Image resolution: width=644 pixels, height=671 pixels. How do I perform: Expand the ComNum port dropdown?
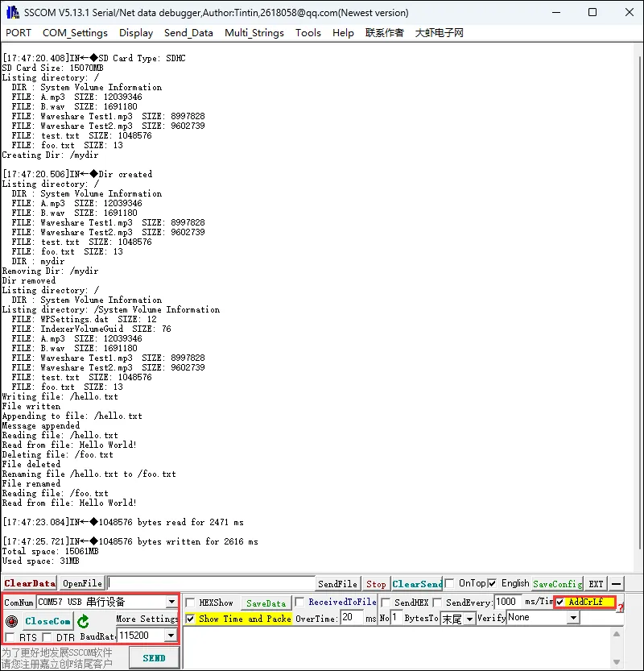coord(171,602)
